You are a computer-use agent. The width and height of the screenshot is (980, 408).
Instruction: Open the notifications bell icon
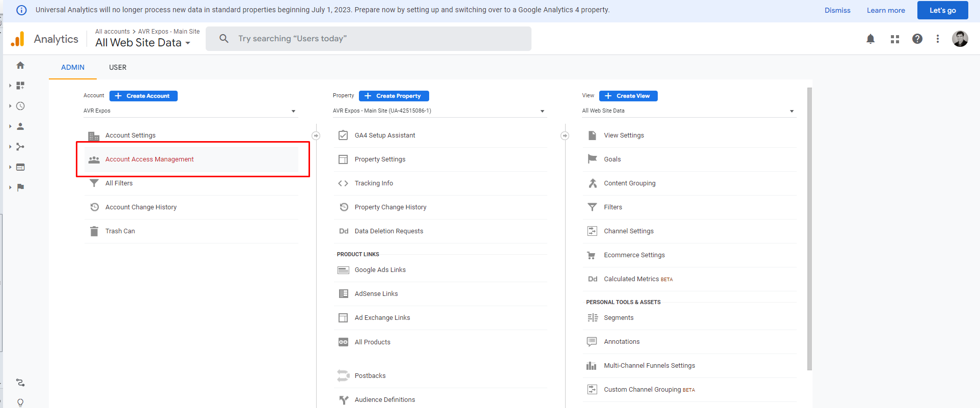[x=871, y=39]
